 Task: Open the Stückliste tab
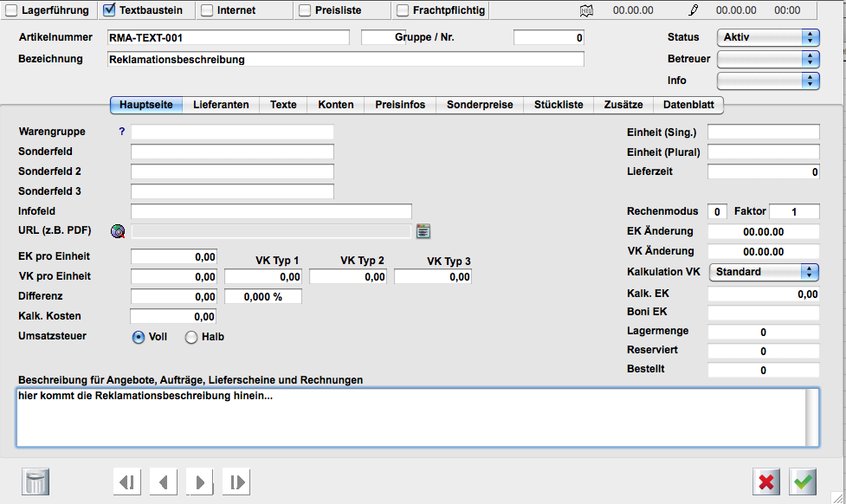click(x=559, y=105)
